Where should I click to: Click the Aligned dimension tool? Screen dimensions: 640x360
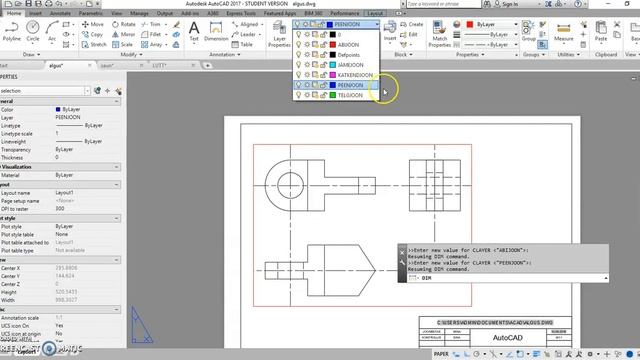click(245, 24)
